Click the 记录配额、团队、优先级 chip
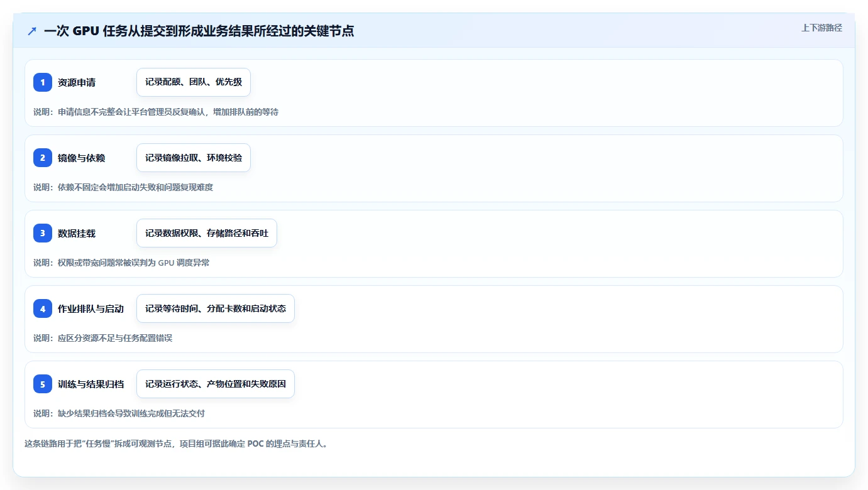 pyautogui.click(x=194, y=82)
